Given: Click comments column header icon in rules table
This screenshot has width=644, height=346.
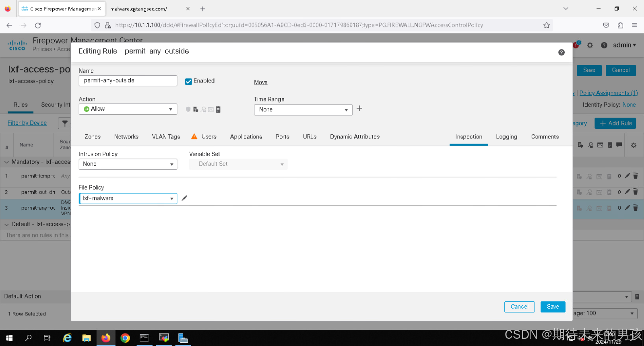Looking at the screenshot, I should [619, 145].
